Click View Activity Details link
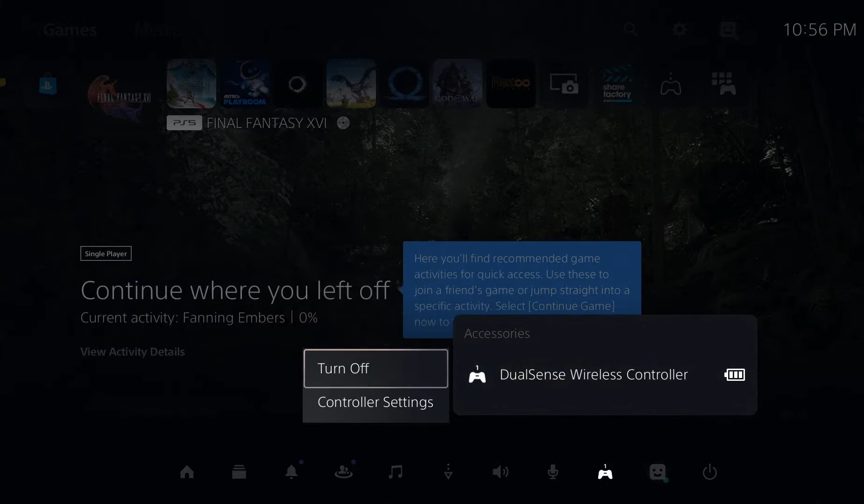 coord(133,352)
